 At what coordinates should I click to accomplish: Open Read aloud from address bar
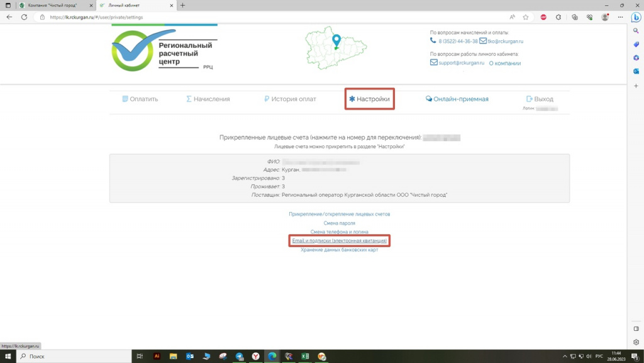click(512, 17)
